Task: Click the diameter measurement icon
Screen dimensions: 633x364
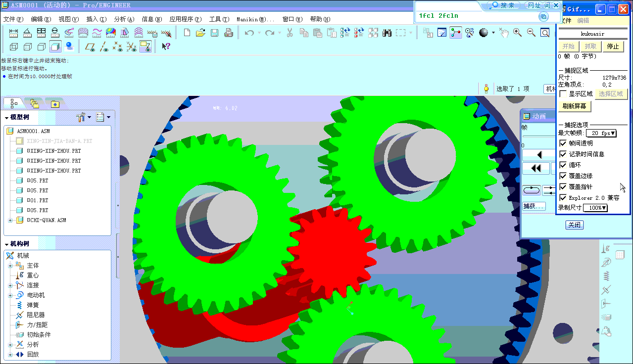Action: pos(55,33)
